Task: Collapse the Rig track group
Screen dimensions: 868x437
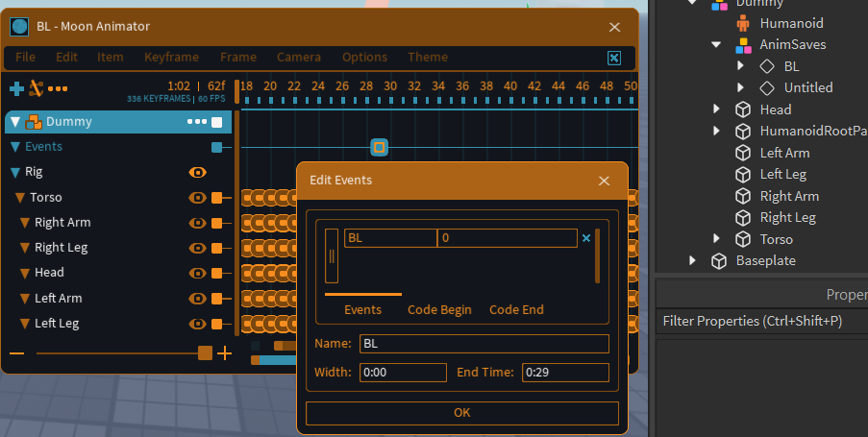Action: (x=14, y=173)
